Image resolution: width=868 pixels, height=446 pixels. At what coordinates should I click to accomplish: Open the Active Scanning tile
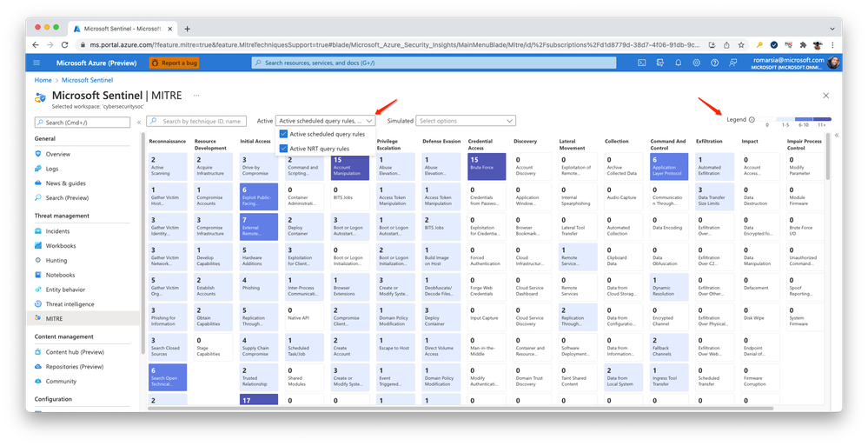[168, 167]
